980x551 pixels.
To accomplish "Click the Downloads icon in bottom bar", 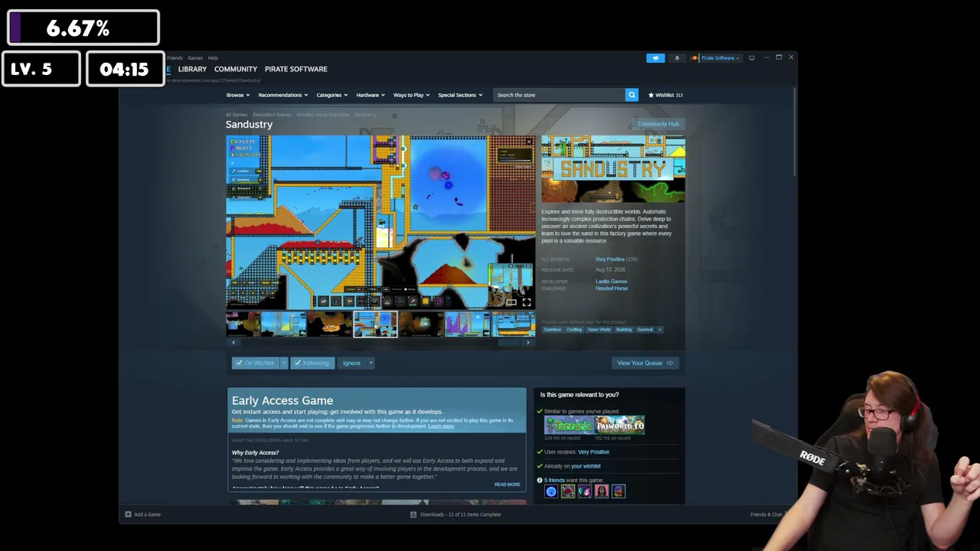I will coord(413,514).
